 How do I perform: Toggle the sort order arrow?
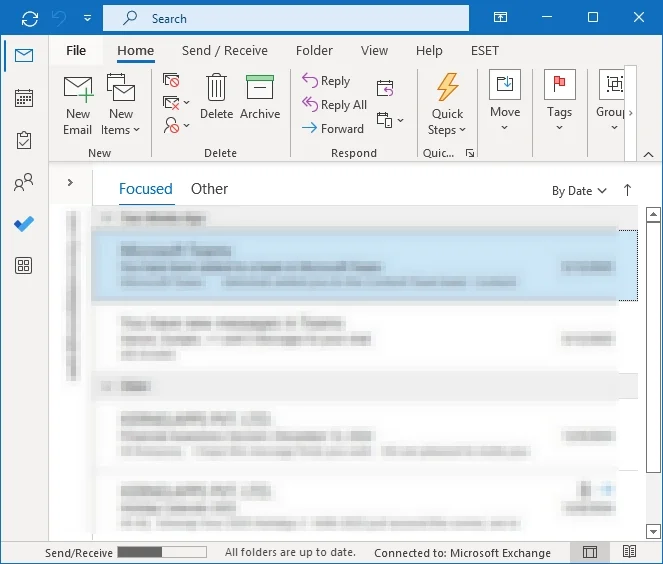[x=627, y=190]
